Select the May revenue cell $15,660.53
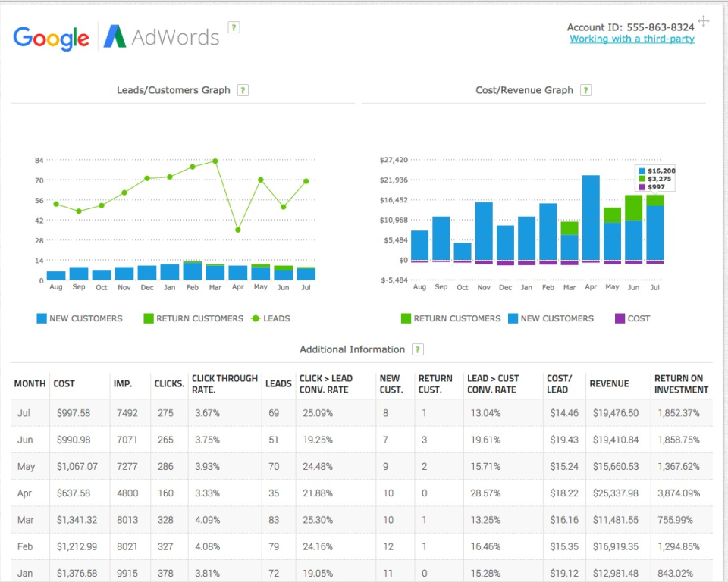The width and height of the screenshot is (728, 582). (616, 466)
